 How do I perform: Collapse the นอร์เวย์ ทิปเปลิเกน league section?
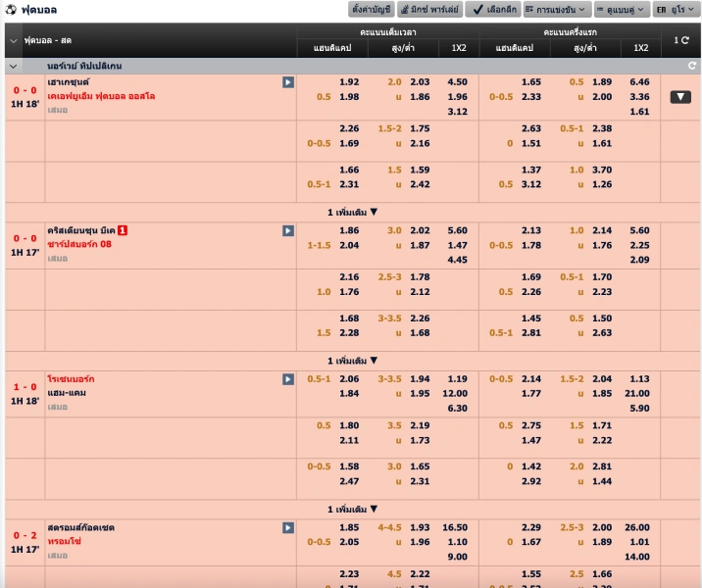coord(13,66)
